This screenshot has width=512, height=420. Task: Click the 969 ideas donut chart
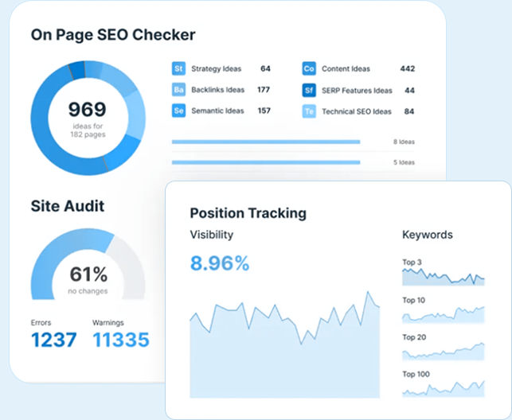click(x=88, y=115)
